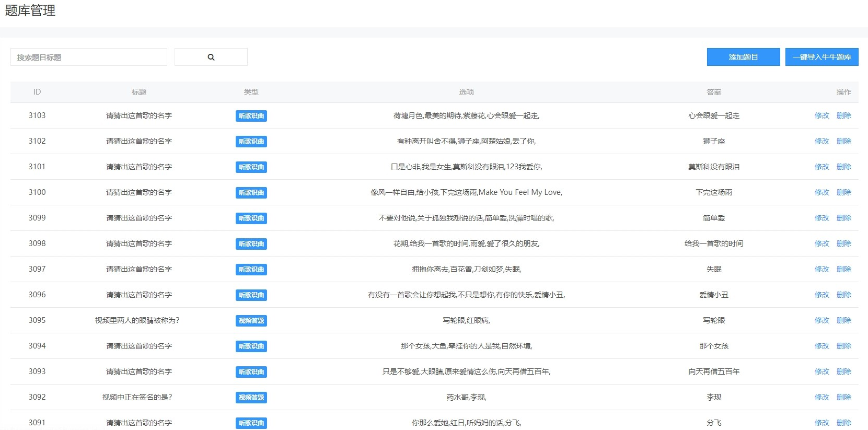Screen dimensions: 868x430
Task: Click the 类型 column header
Action: coord(251,92)
